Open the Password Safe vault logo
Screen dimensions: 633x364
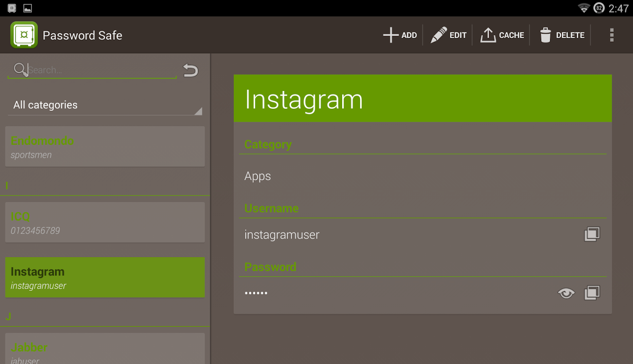point(24,35)
